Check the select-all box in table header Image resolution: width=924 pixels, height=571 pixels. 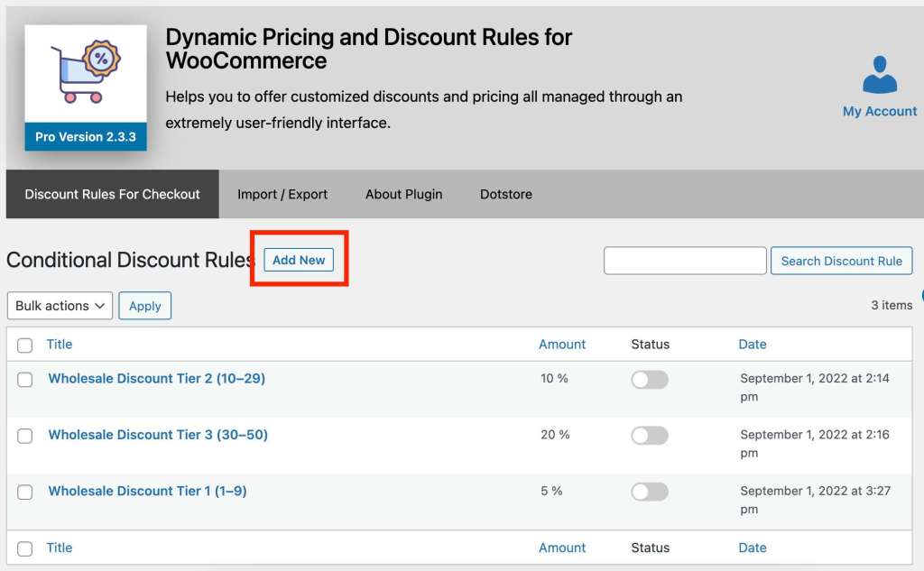(x=24, y=345)
